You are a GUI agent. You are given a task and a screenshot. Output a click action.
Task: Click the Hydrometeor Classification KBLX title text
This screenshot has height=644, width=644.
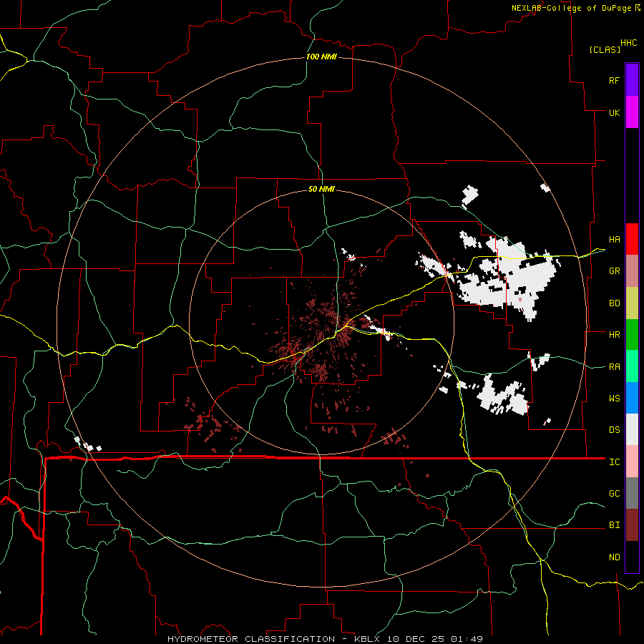pos(325,639)
